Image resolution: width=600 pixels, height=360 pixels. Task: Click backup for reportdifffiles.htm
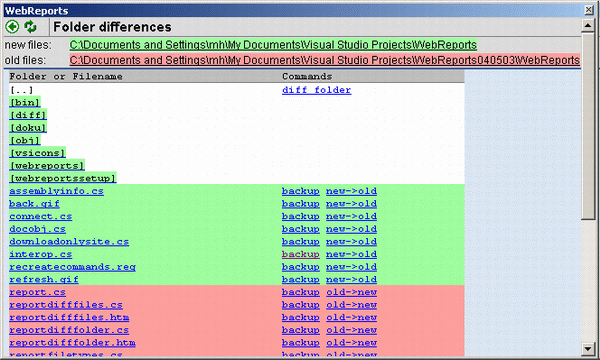(301, 317)
